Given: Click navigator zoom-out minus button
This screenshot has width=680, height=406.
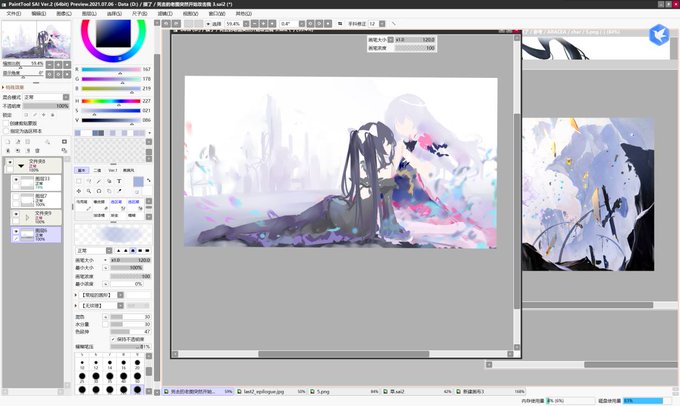Looking at the screenshot, I should [x=49, y=65].
